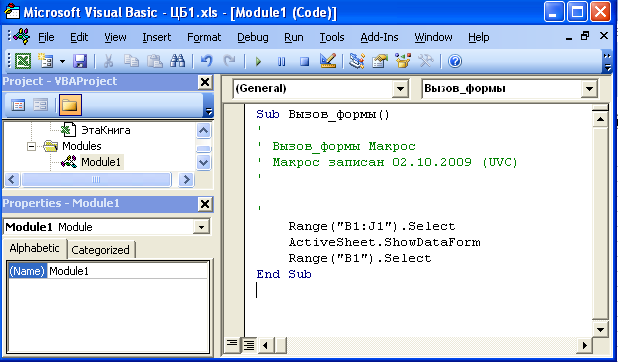Viewport: 618px width, 362px height.
Task: Close the Properties - Module1 pane
Action: [205, 204]
